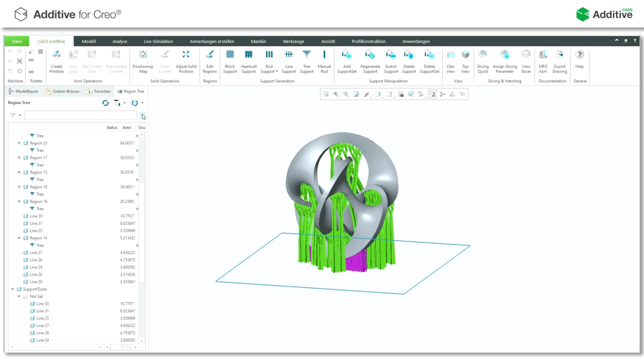Open the Positioning-Map tool
This screenshot has height=362, width=644.
pos(143,61)
